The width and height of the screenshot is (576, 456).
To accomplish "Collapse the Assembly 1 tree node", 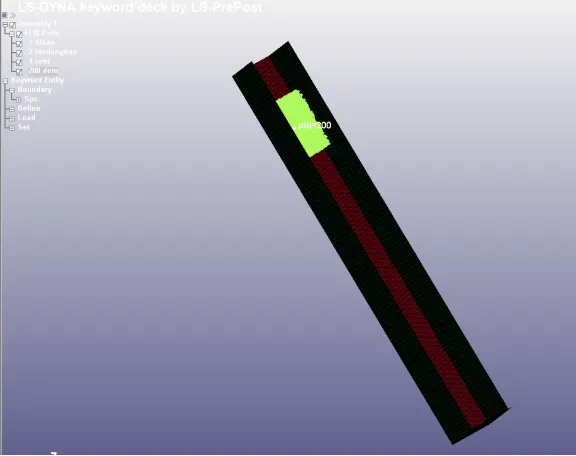I will [5, 24].
